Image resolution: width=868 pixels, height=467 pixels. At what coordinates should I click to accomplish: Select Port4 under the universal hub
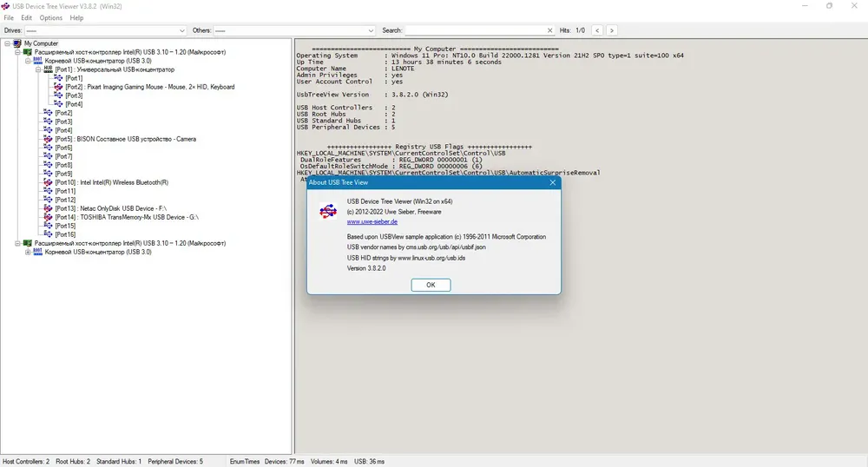coord(74,104)
